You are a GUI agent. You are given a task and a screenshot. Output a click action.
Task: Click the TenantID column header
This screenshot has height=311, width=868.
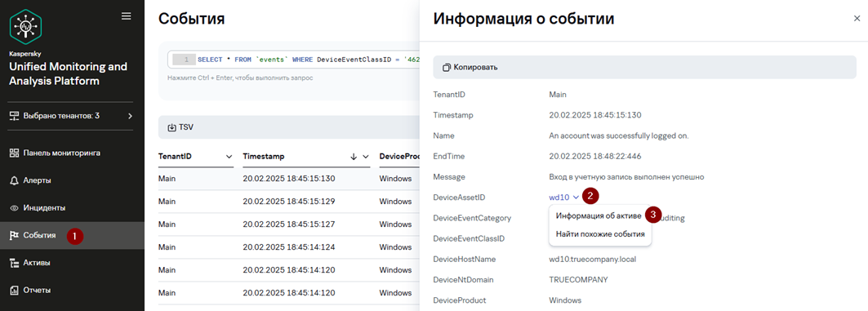pyautogui.click(x=175, y=157)
